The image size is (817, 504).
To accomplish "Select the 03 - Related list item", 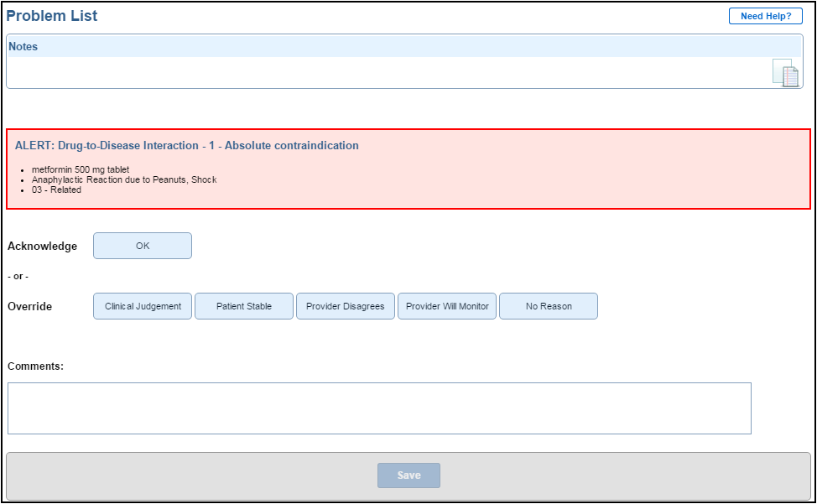I will click(x=55, y=190).
